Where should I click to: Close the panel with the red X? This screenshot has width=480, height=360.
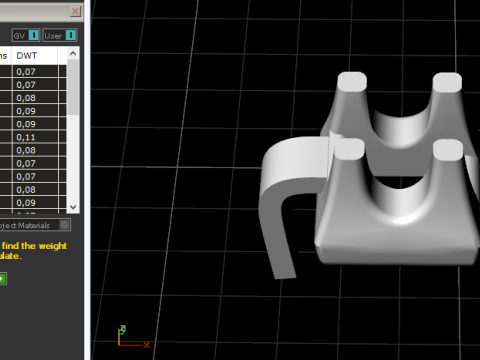[x=75, y=11]
